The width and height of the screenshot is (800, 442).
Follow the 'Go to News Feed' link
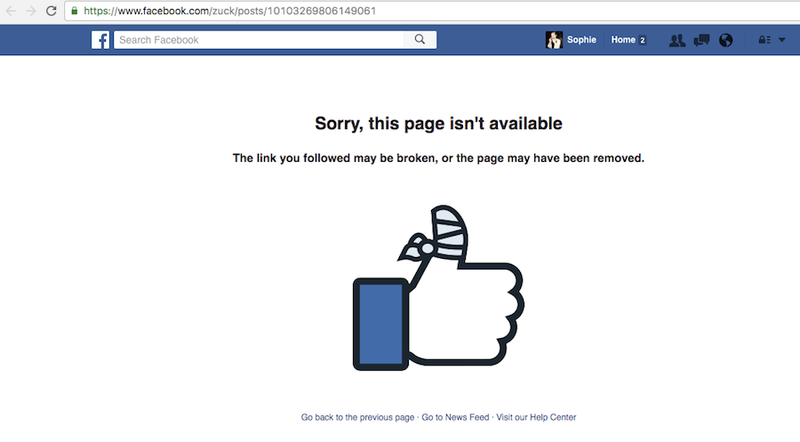(x=455, y=418)
